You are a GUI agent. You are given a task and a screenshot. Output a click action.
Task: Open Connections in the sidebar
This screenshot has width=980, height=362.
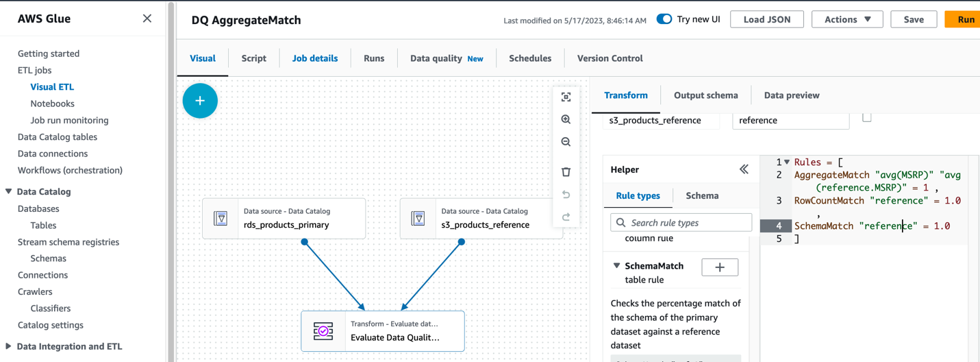(42, 275)
